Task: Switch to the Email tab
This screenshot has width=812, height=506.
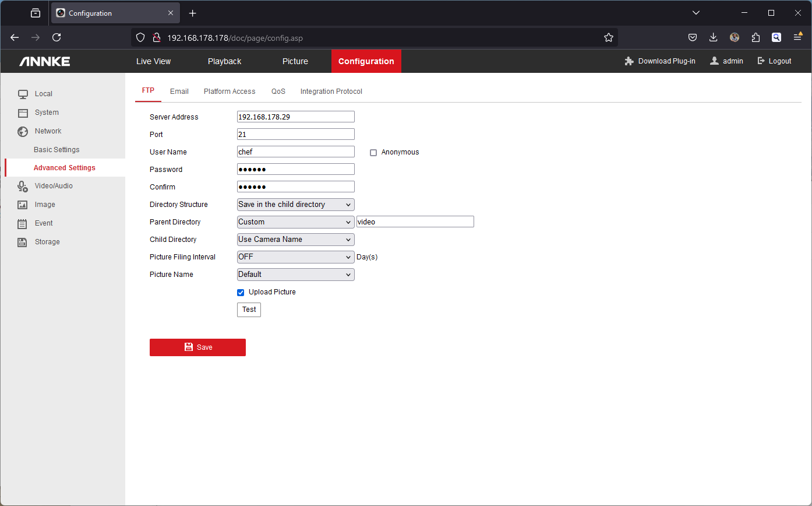Action: point(179,92)
